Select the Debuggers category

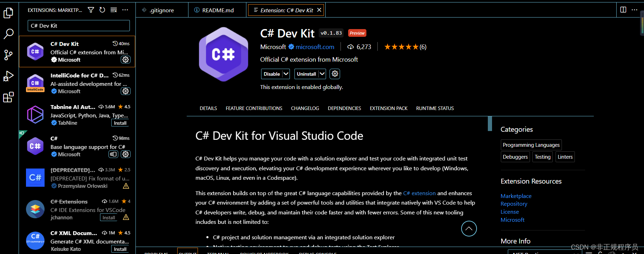515,157
